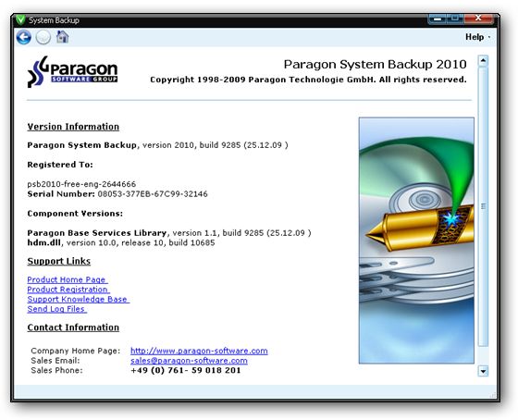Open the Product Registration link
518x420 pixels.
click(x=68, y=290)
